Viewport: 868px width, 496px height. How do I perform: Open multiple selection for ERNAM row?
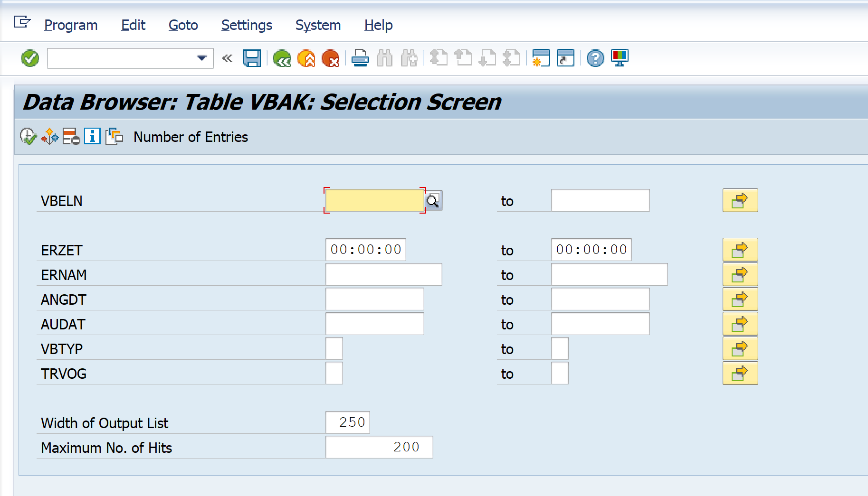740,275
